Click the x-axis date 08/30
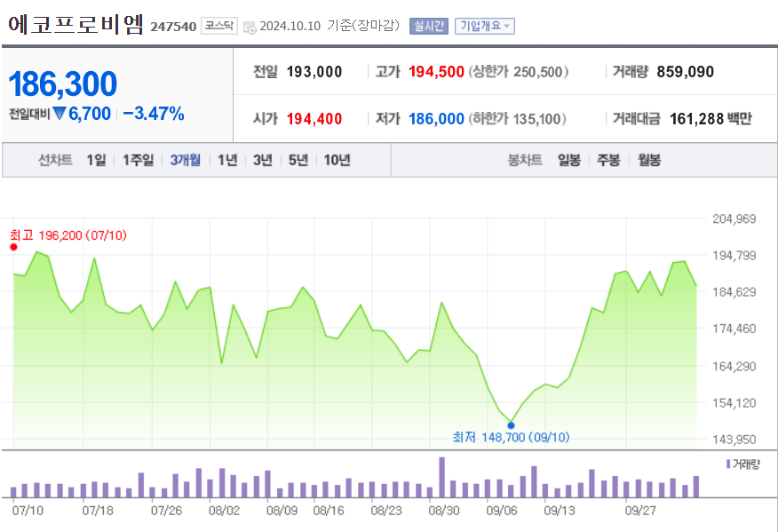The width and height of the screenshot is (778, 532). pos(444,511)
